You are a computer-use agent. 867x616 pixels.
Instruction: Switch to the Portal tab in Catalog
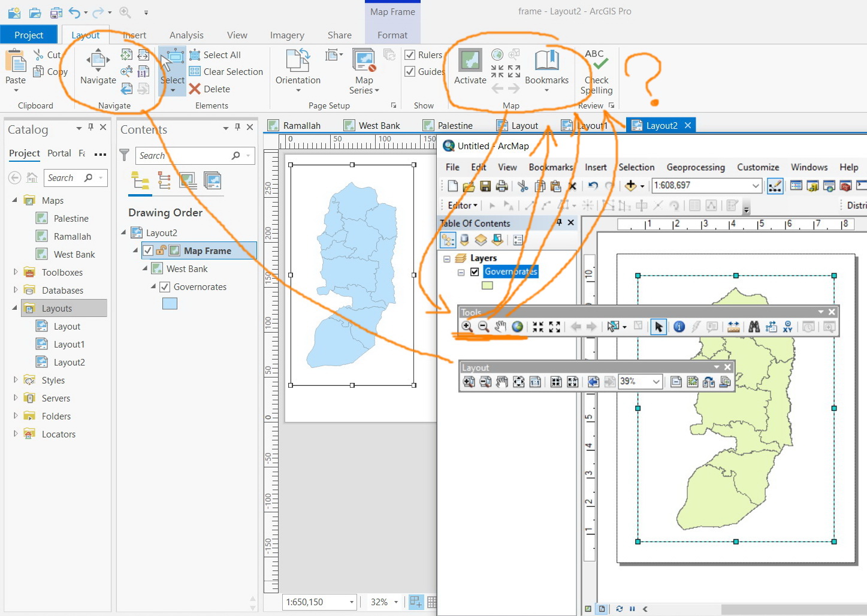(59, 153)
